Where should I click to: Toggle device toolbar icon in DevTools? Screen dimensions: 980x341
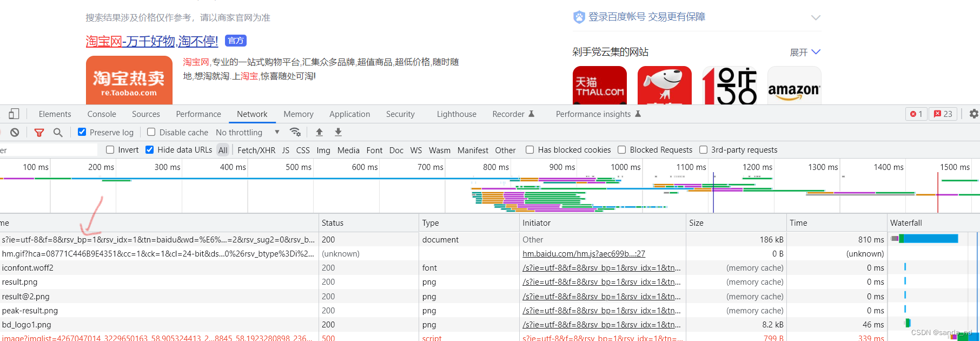click(14, 114)
